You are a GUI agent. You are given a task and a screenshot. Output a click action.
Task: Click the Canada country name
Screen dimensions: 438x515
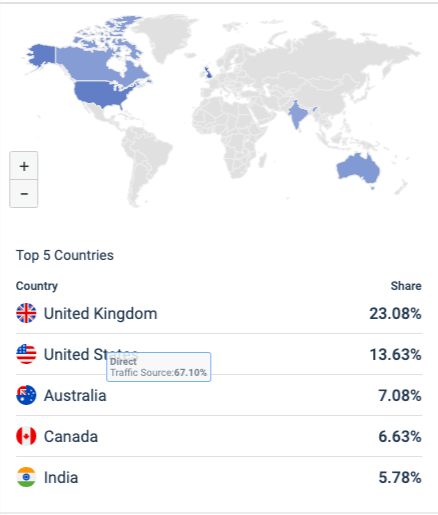coord(71,436)
